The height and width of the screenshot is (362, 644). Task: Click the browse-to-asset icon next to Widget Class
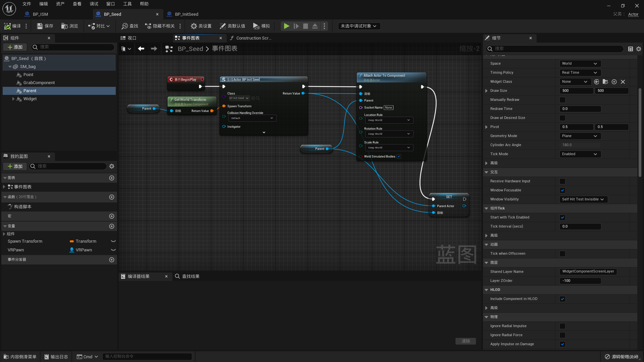[605, 82]
